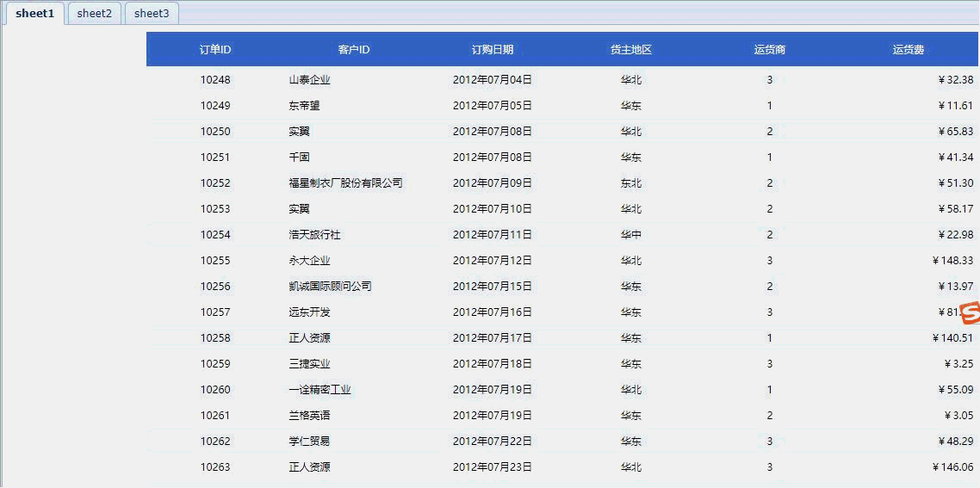Click customer cell 一诠精密工业
This screenshot has width=980, height=488.
tap(320, 390)
